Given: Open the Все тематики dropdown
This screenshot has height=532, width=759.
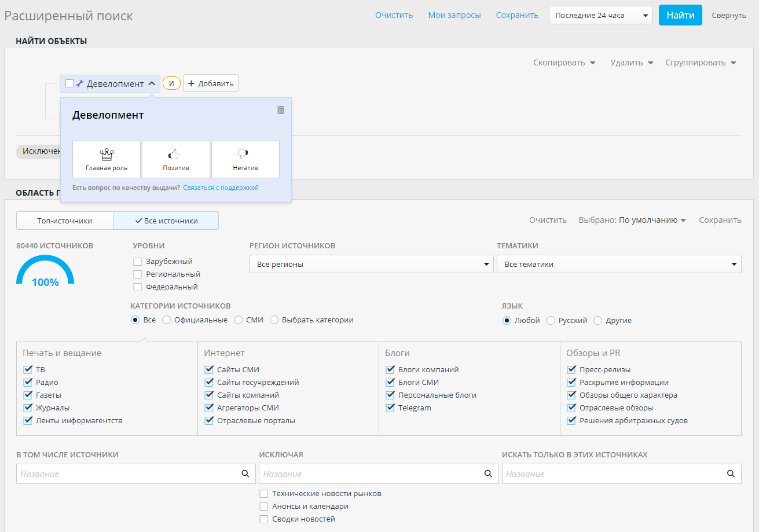Looking at the screenshot, I should click(618, 264).
